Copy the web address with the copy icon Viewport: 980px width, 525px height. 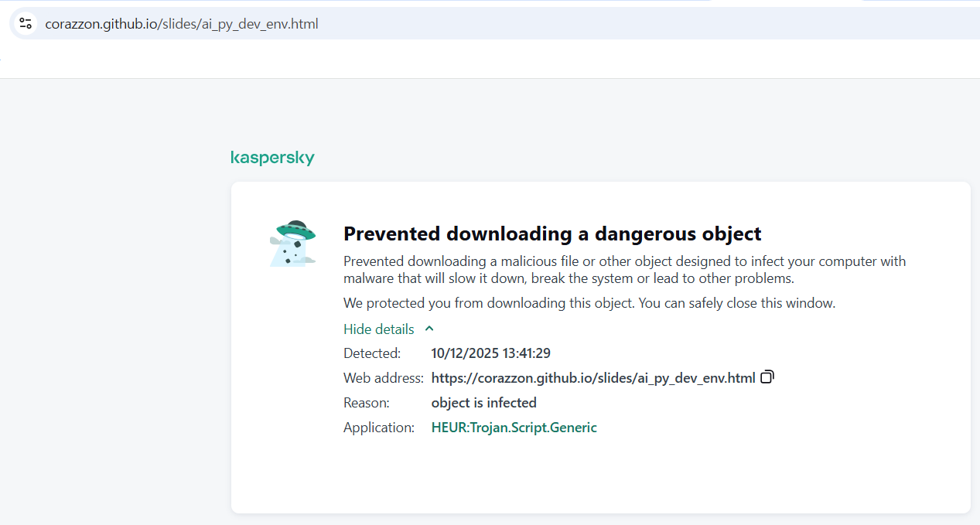[x=767, y=377]
